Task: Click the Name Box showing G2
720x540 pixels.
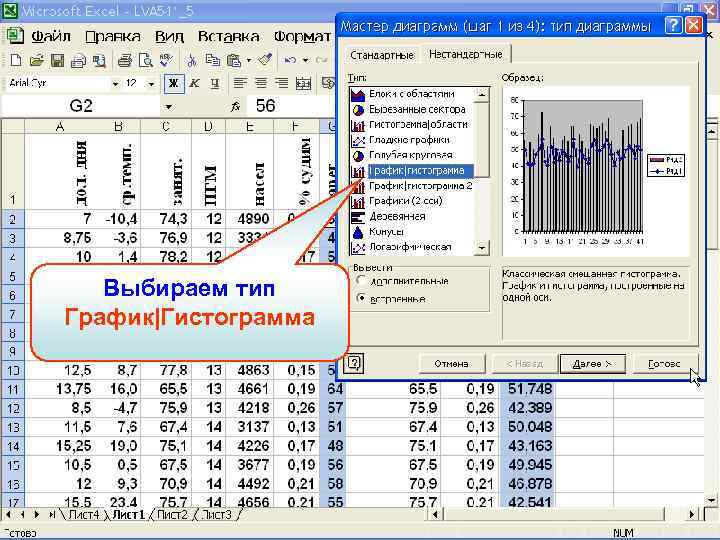Action: (x=81, y=107)
